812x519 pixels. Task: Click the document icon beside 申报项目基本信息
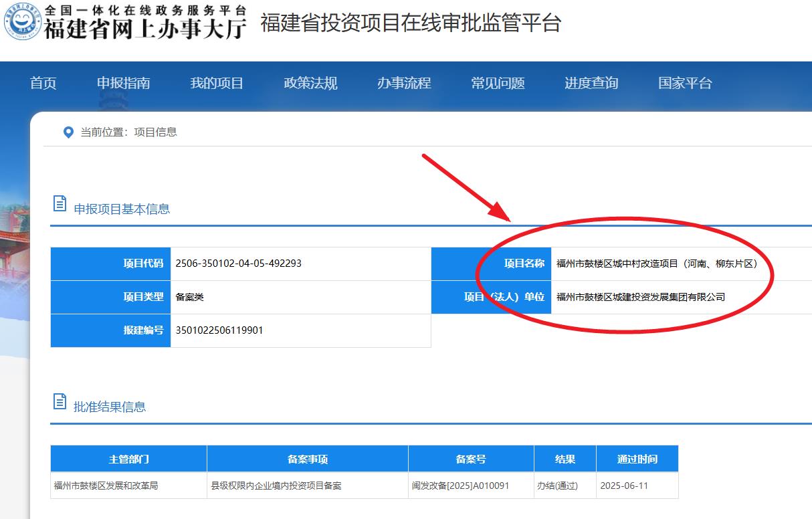(60, 203)
